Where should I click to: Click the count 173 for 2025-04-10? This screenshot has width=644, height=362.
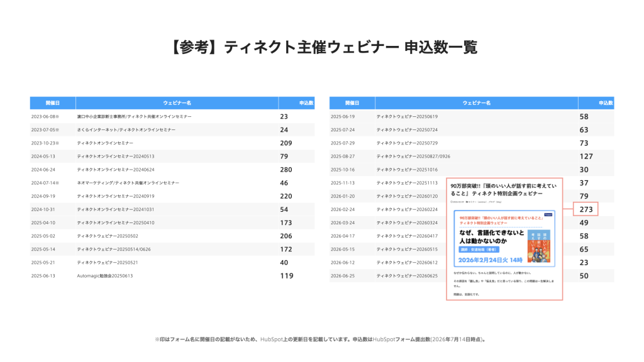coord(286,223)
